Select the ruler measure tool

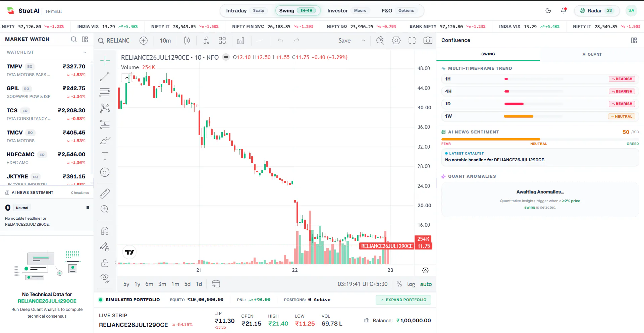click(105, 193)
